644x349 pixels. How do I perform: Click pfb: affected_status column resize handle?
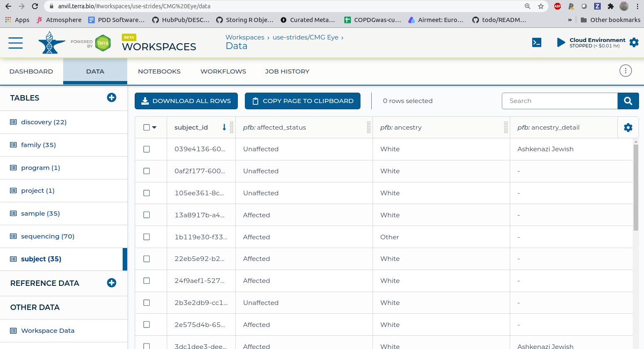[x=369, y=127]
